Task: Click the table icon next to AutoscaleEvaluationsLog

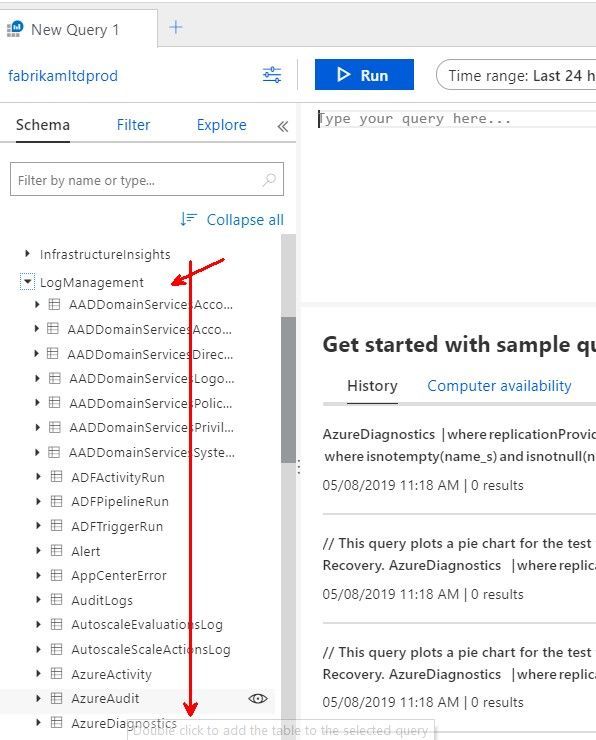Action: click(x=56, y=624)
